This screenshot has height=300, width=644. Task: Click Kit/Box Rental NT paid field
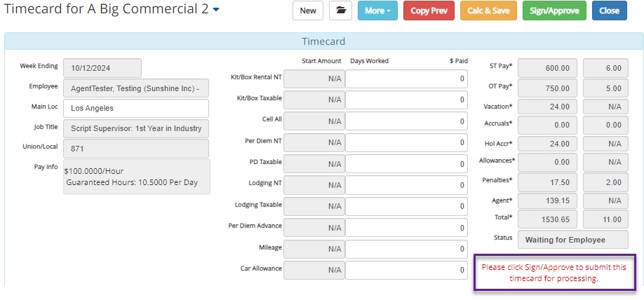tap(406, 79)
